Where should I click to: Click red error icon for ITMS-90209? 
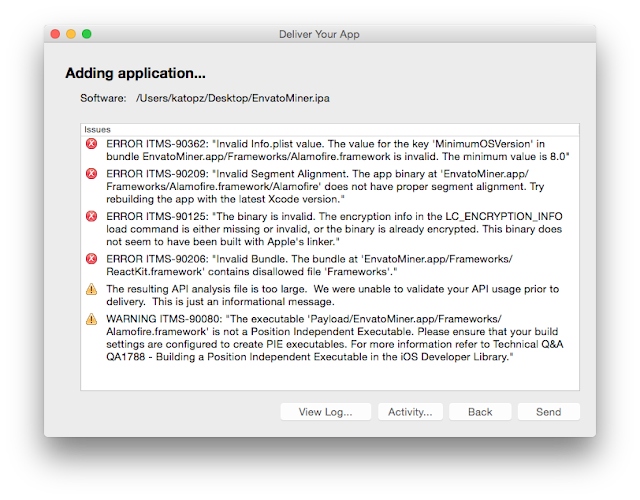(x=91, y=174)
